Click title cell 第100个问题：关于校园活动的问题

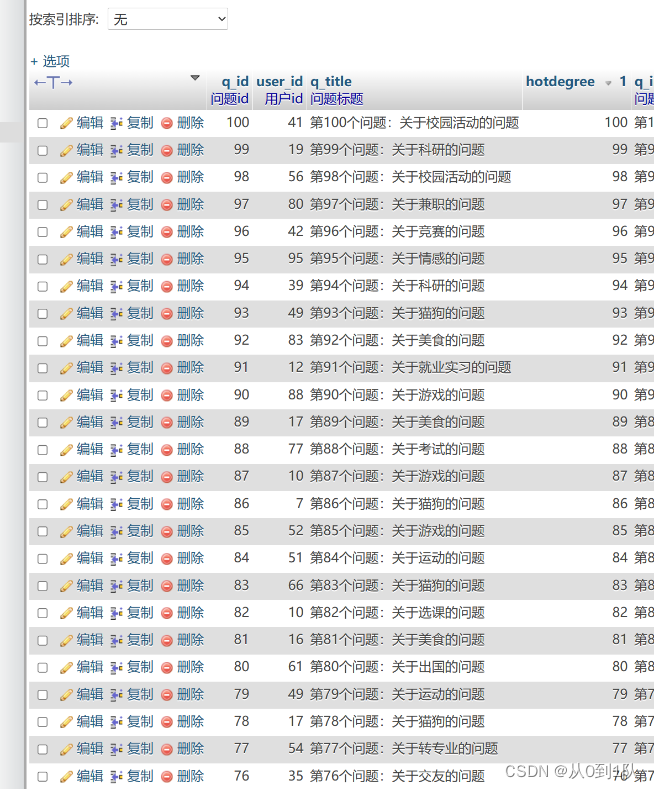pyautogui.click(x=415, y=123)
